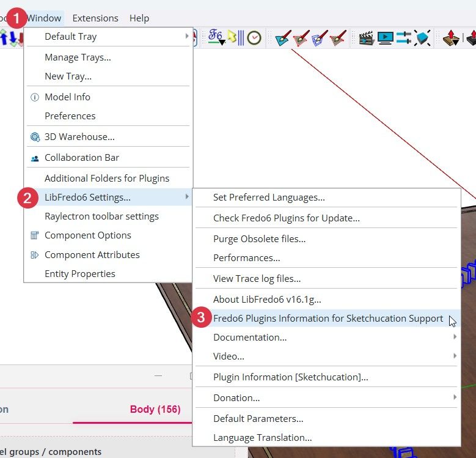Viewport: 476px width, 458px height.
Task: Click the Model Info circle-i icon
Action: 35,97
